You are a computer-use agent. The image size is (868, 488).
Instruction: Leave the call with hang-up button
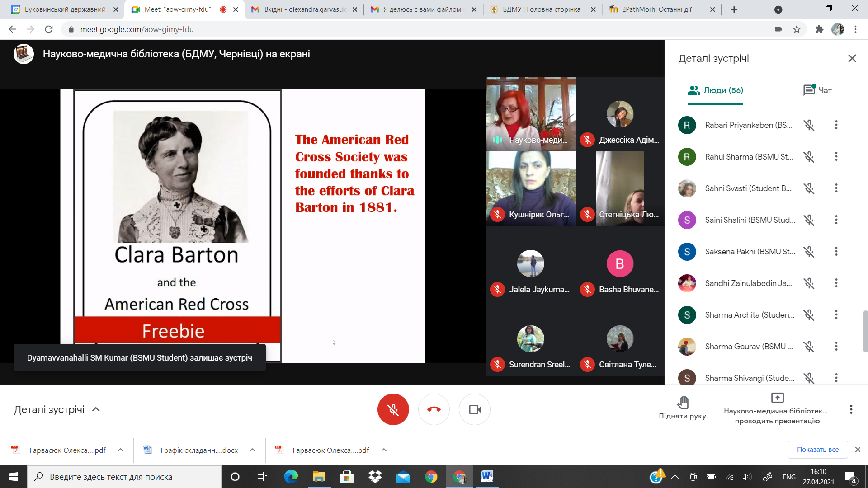tap(434, 409)
